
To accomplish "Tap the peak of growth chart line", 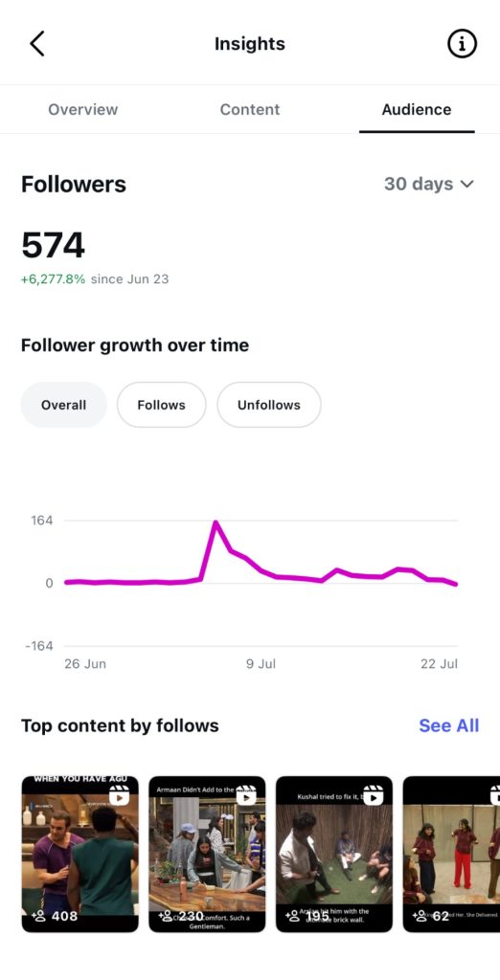I will 216,522.
